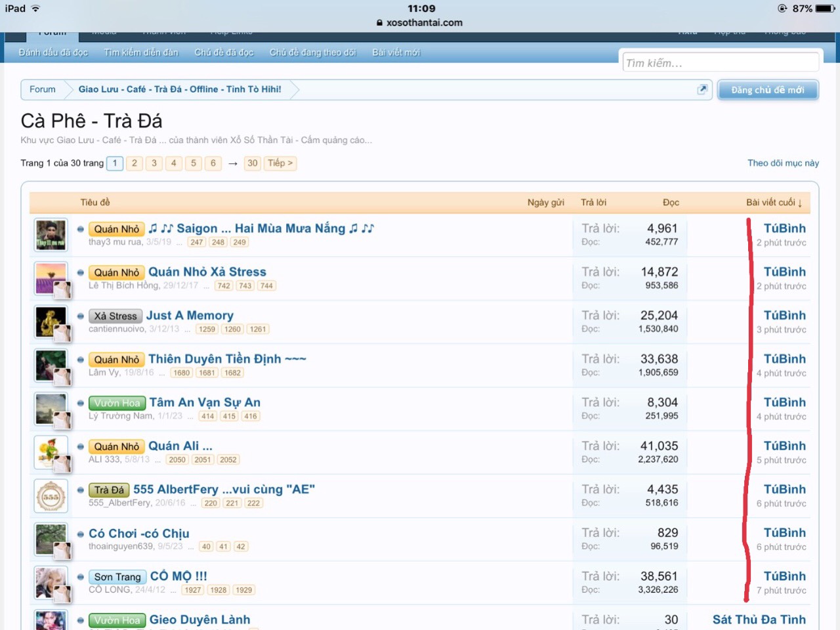Open avatar of Saigon Hai Mùa Mưa Nắng thread
The image size is (840, 630).
[51, 235]
